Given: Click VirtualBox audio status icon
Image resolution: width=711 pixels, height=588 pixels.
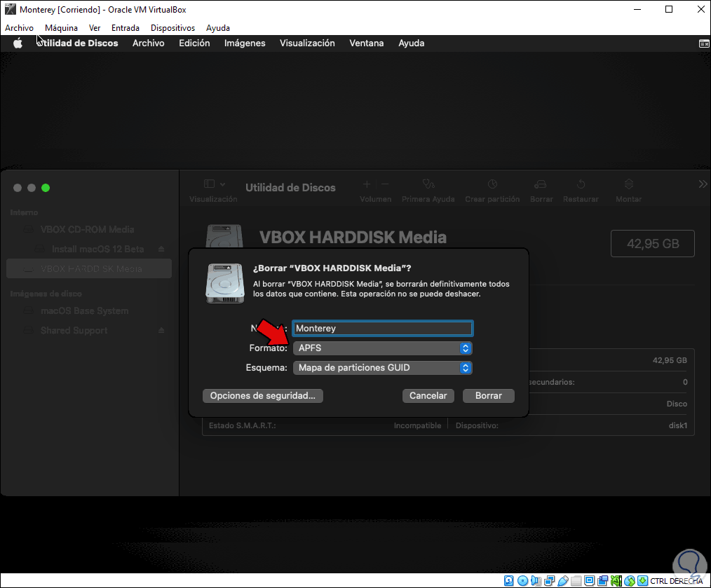Looking at the screenshot, I should (x=536, y=581).
